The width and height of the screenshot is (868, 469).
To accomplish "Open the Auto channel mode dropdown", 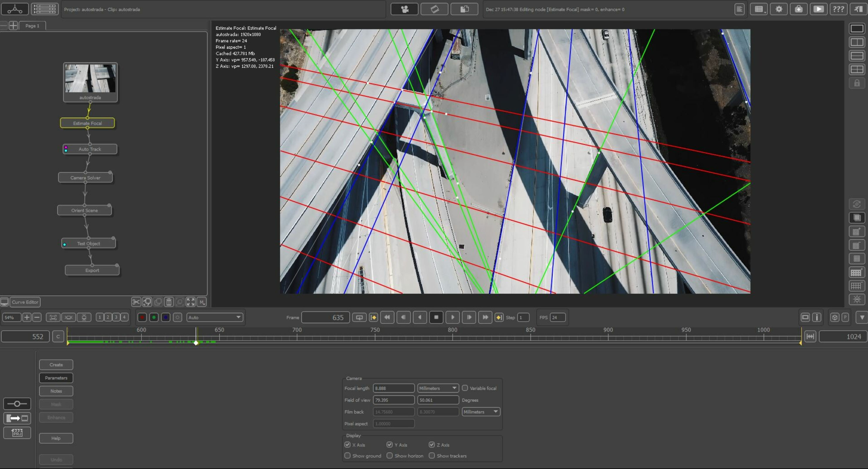I will point(215,317).
